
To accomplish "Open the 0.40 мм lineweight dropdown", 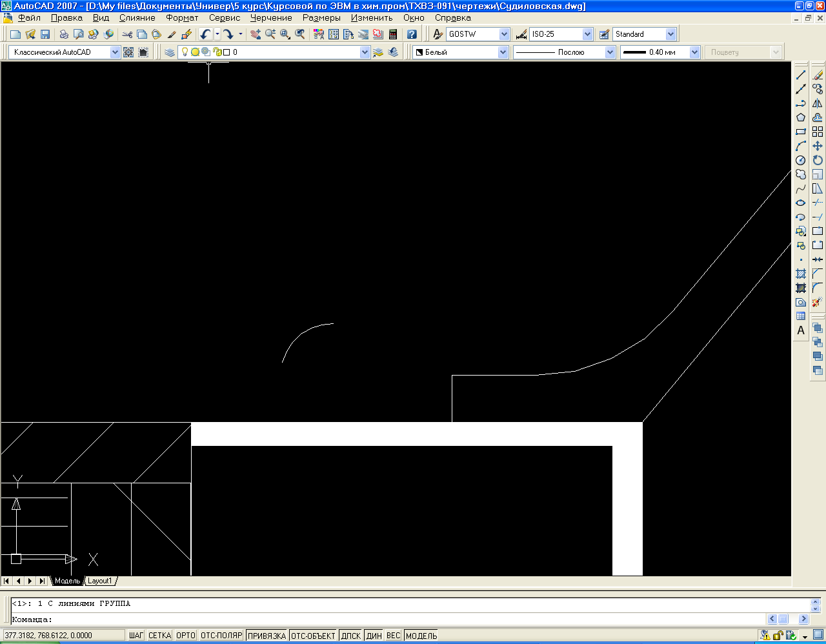I will (x=694, y=52).
